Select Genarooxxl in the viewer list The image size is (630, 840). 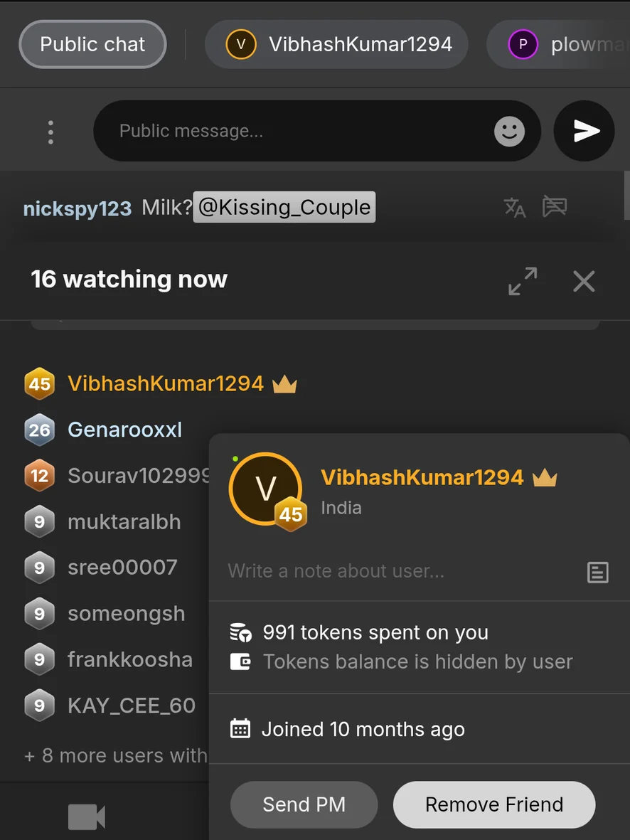click(124, 430)
